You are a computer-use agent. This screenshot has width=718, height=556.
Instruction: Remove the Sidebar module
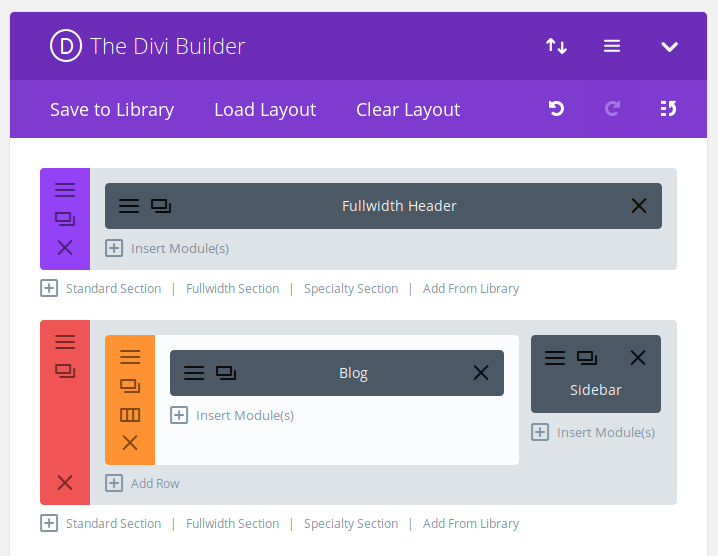click(x=638, y=358)
